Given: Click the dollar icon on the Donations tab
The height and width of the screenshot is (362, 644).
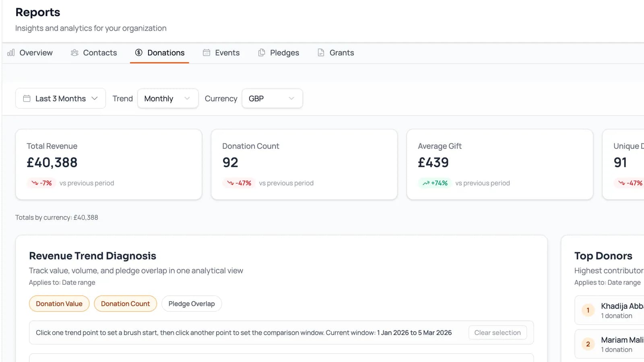Looking at the screenshot, I should pos(139,52).
